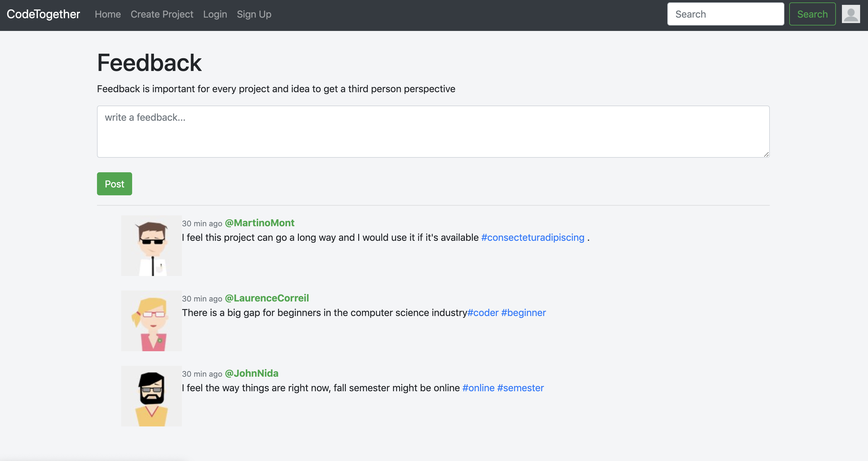Open @JohnNida's username link
This screenshot has width=868, height=461.
coord(251,373)
